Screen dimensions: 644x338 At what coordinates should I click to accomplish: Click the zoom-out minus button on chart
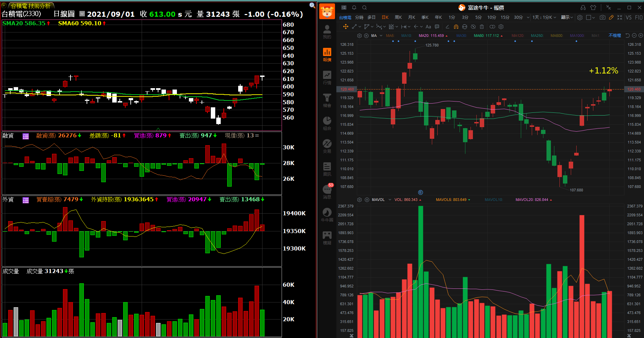634,36
